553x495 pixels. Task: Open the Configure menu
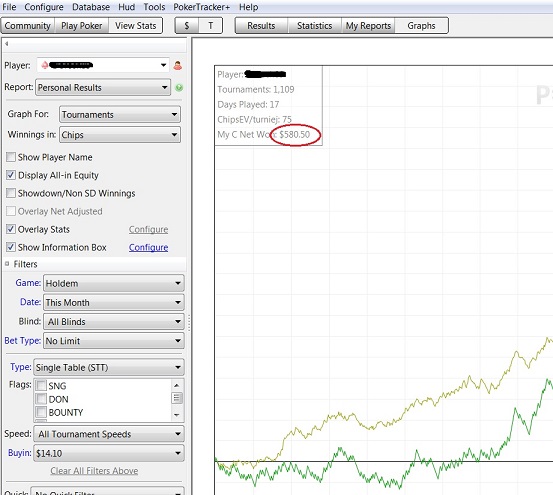click(x=44, y=7)
